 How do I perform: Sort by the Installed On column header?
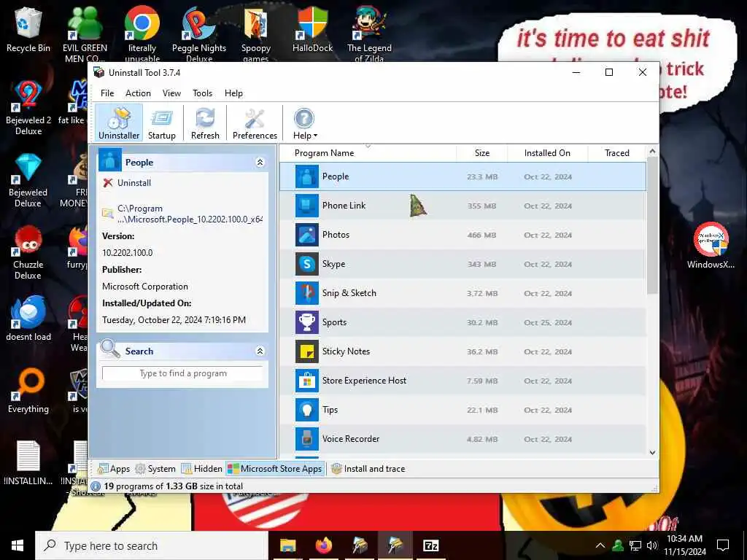(x=547, y=153)
